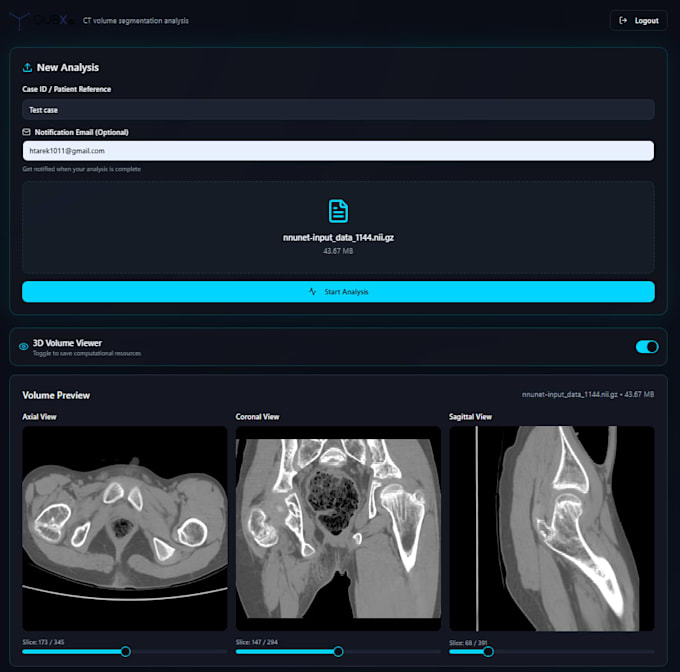The image size is (680, 672).
Task: Click the Axial View CT image
Action: pyautogui.click(x=125, y=528)
